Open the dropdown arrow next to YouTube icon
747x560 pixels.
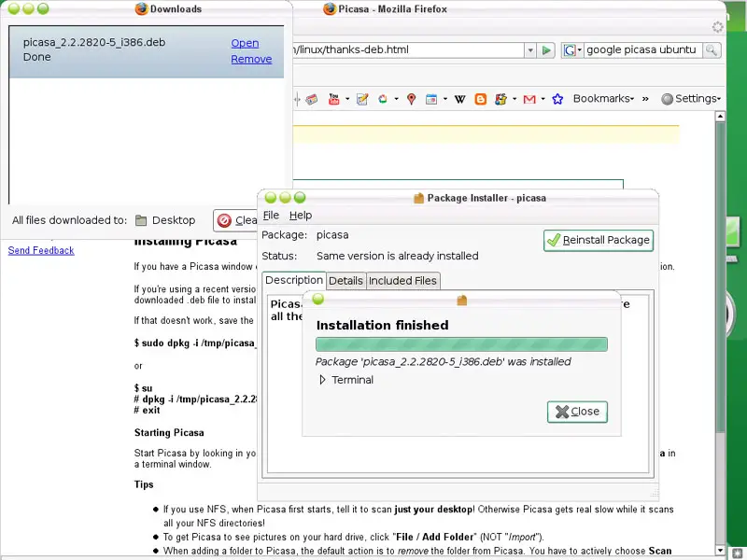pyautogui.click(x=347, y=99)
